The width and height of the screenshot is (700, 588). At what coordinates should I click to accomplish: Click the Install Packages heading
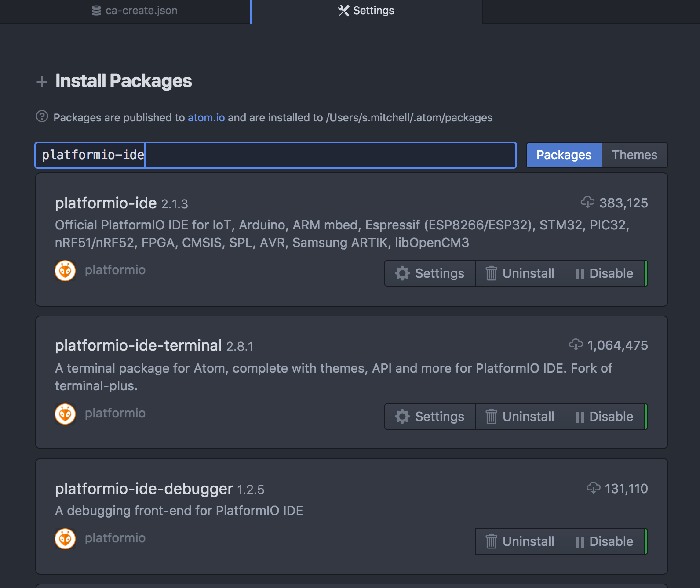124,81
